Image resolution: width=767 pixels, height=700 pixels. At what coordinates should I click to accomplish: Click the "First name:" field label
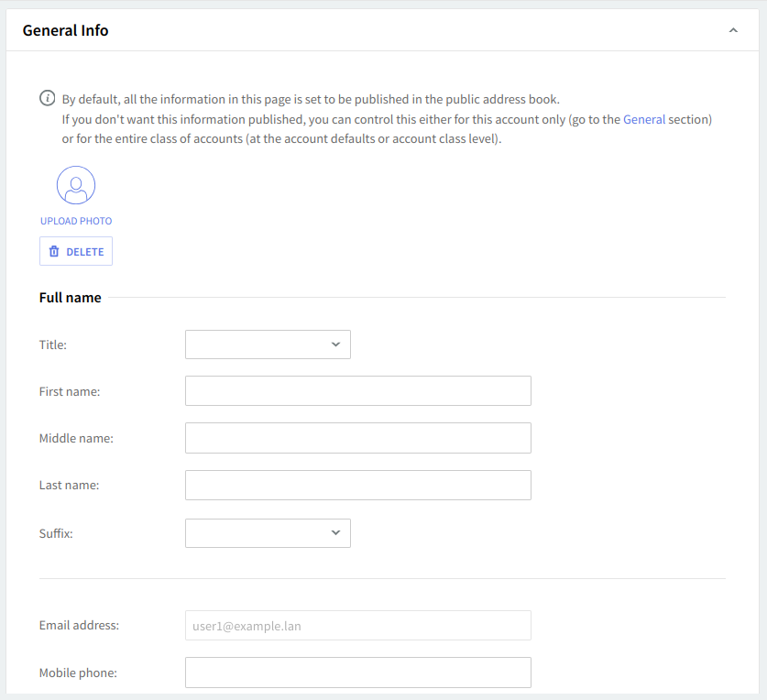point(70,391)
